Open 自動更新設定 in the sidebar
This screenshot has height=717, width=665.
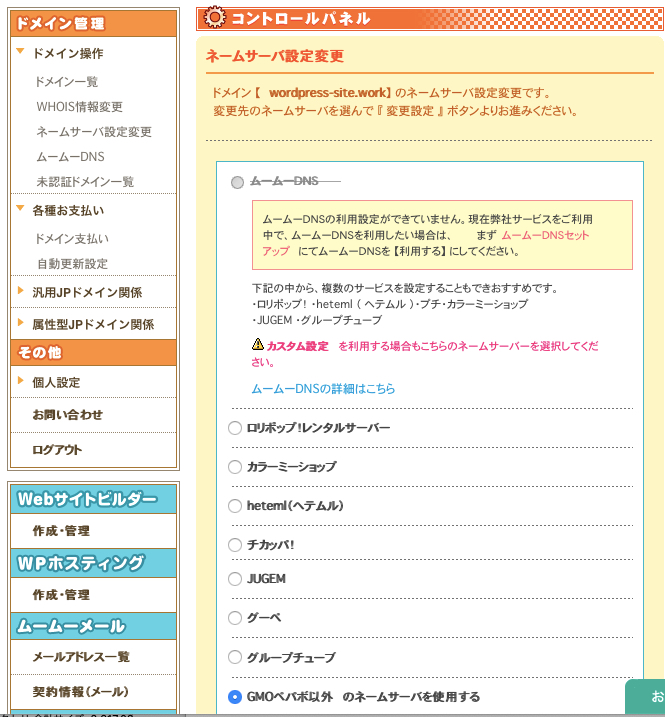(x=72, y=264)
